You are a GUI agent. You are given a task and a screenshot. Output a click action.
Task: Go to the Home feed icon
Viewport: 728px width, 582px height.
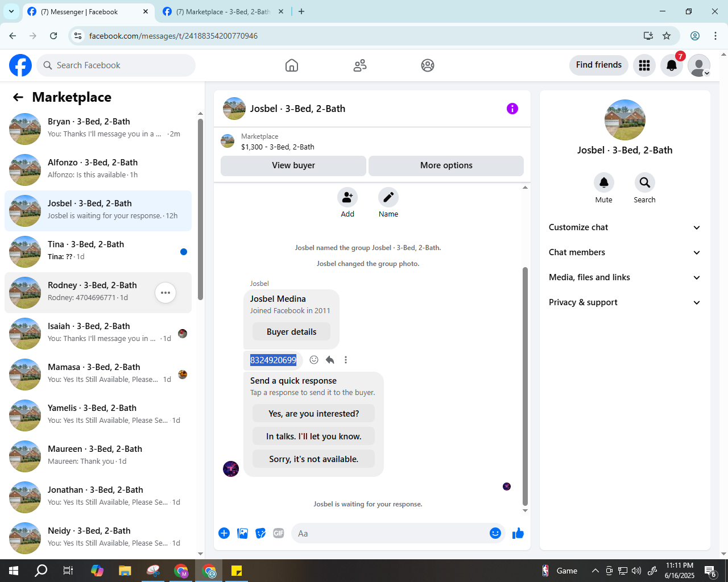[x=292, y=65]
